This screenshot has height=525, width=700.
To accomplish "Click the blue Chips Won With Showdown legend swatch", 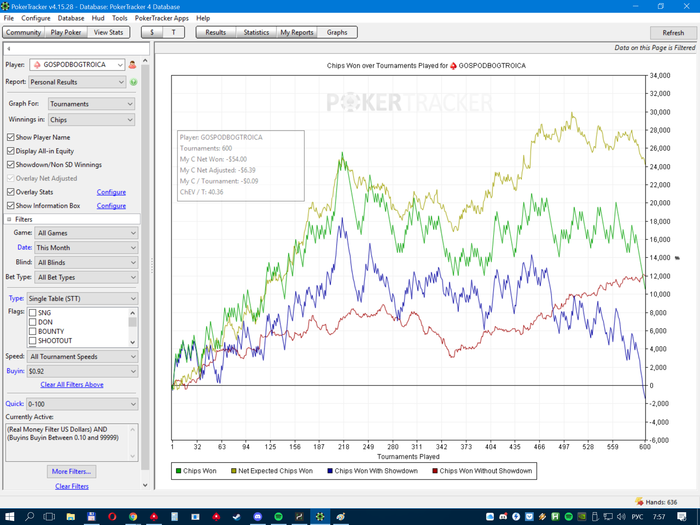I will [x=329, y=470].
